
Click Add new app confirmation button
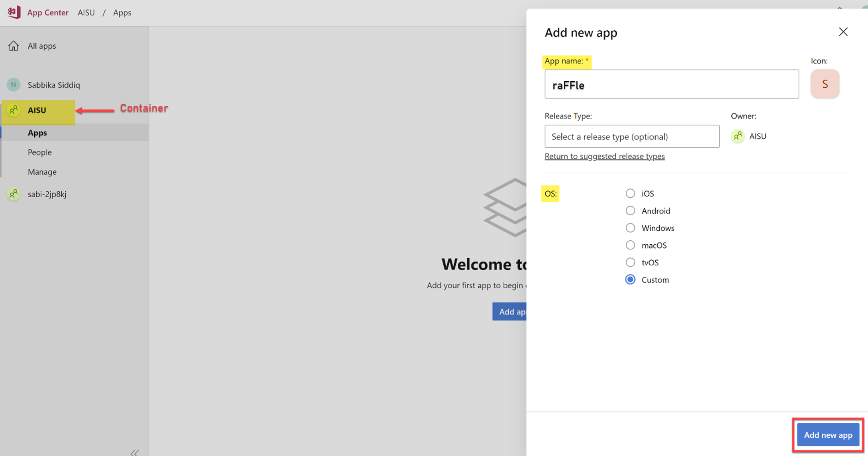(828, 434)
